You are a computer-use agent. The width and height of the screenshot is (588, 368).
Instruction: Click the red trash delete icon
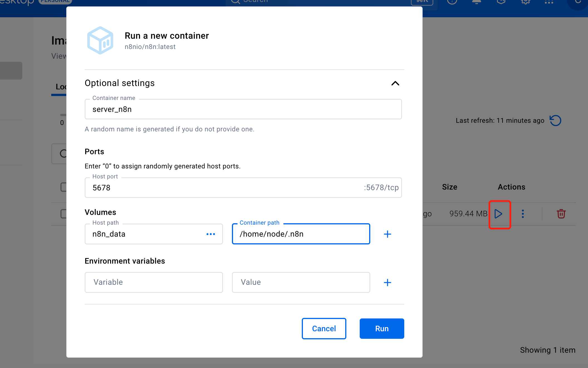(561, 214)
